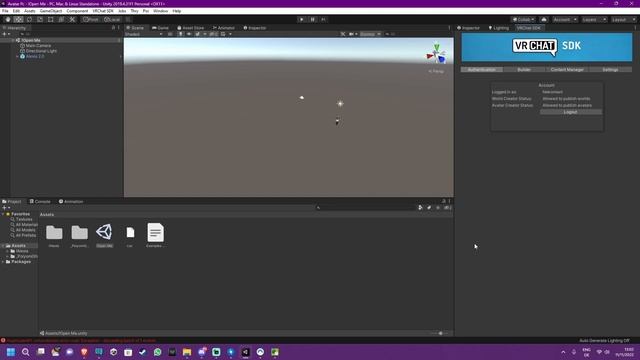Switch to the right-panel Inspector tab

tap(469, 28)
